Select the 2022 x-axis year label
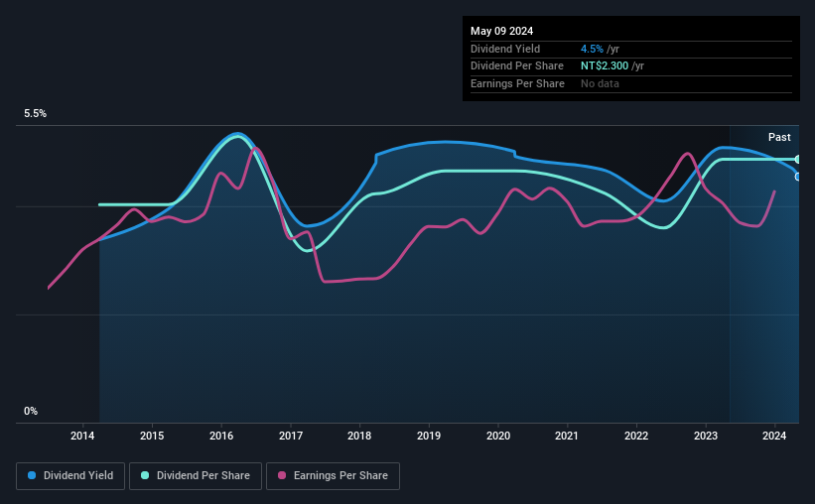This screenshot has height=504, width=815. pyautogui.click(x=636, y=436)
